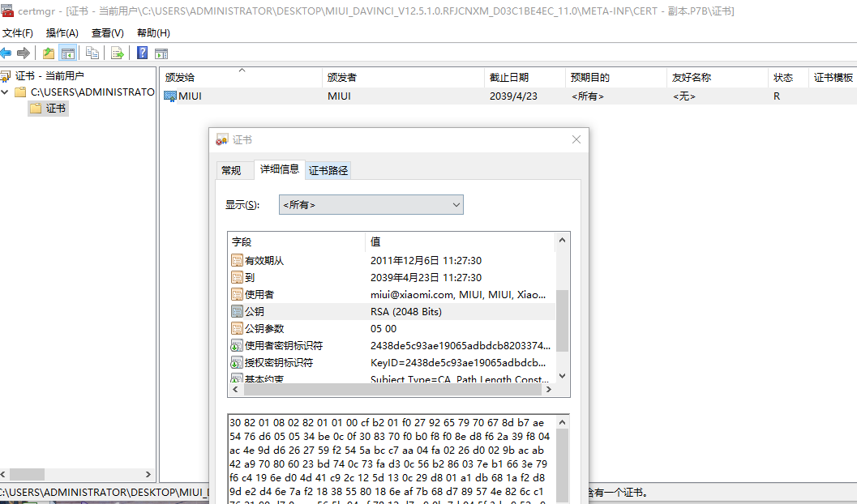Open the 帮助(H) menu
This screenshot has width=857, height=504.
coord(153,32)
